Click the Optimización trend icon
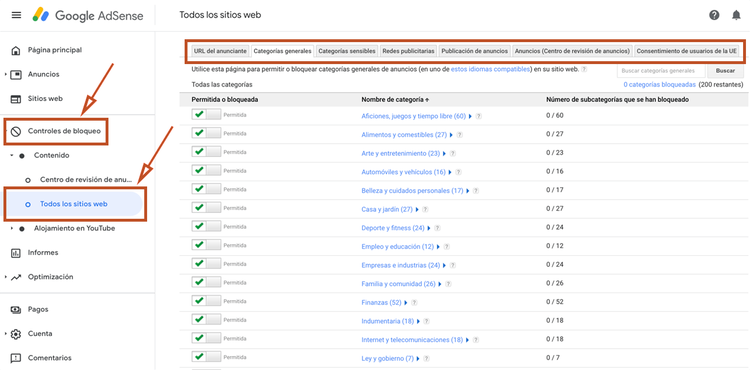This screenshot has height=370, width=750. click(x=16, y=277)
